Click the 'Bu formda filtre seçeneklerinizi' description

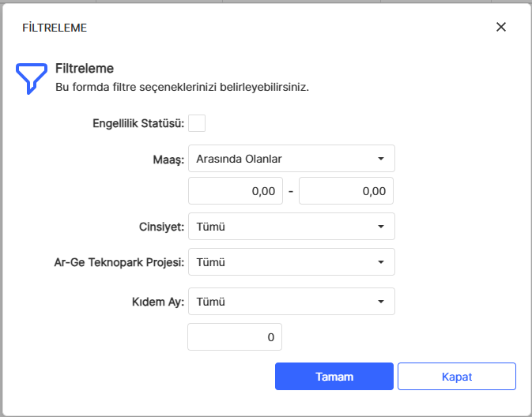click(x=182, y=87)
